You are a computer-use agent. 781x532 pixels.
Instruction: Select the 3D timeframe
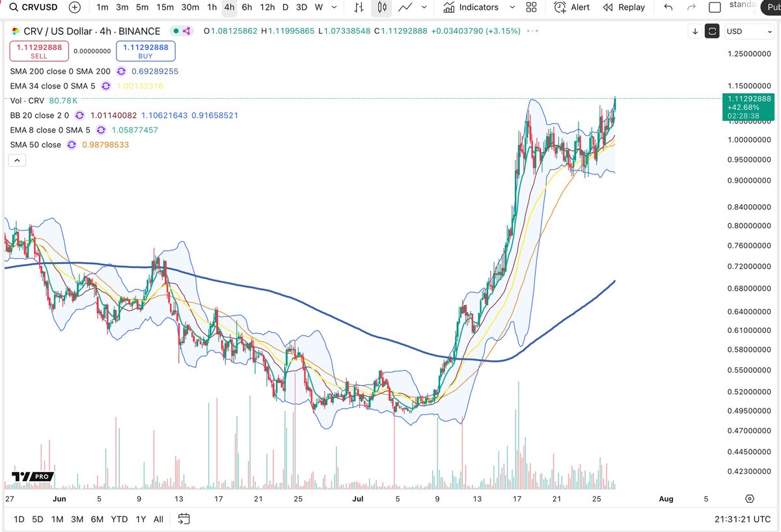pyautogui.click(x=301, y=7)
